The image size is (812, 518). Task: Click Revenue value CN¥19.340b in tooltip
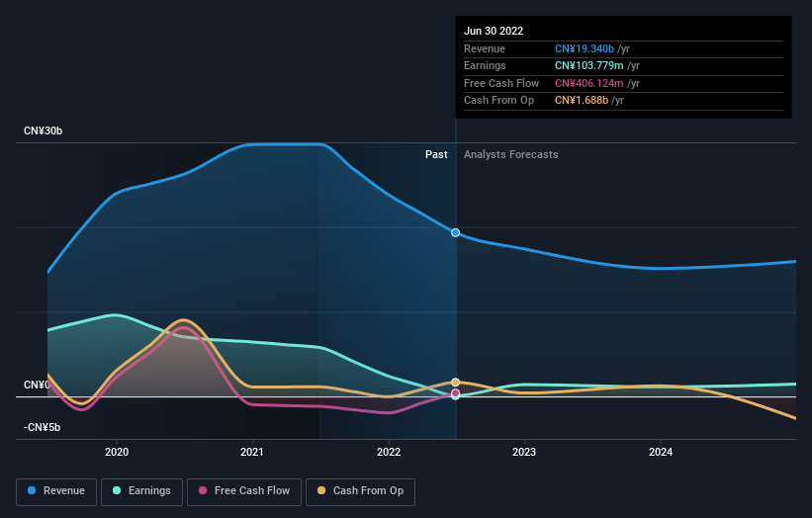coord(585,48)
